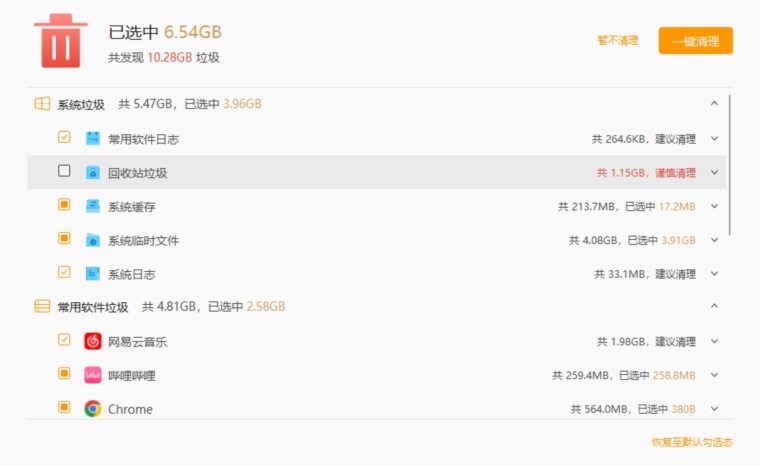
Task: Click the 暂不清理 link
Action: coord(618,41)
